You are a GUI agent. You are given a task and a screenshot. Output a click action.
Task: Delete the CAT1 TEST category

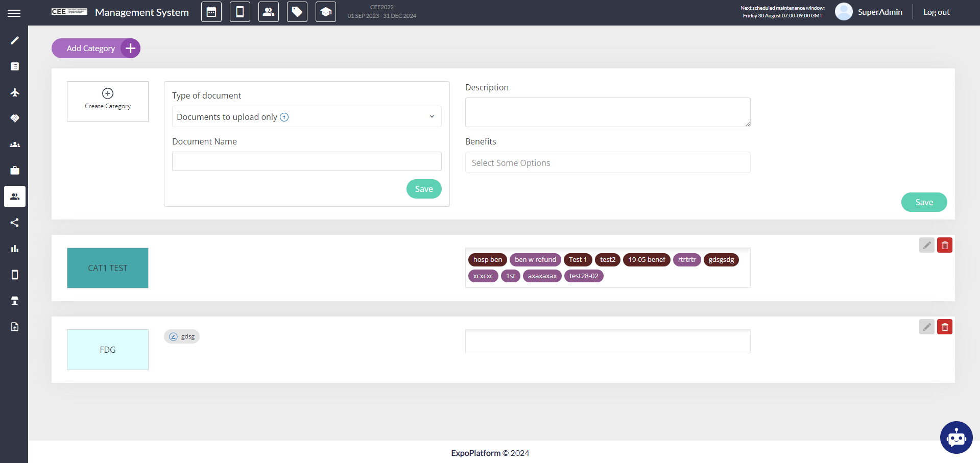945,246
